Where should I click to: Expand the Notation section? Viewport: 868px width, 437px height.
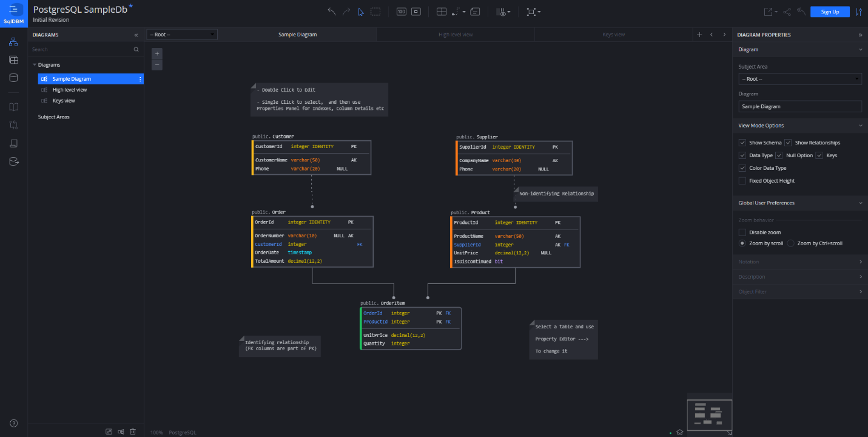tap(799, 262)
